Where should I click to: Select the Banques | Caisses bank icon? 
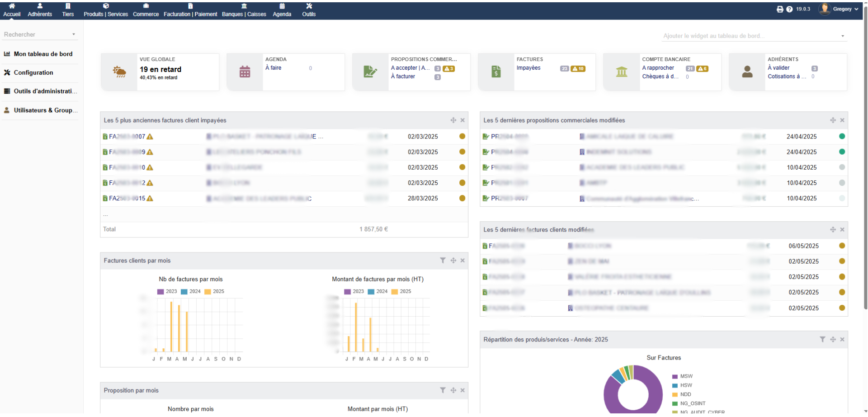pyautogui.click(x=244, y=6)
